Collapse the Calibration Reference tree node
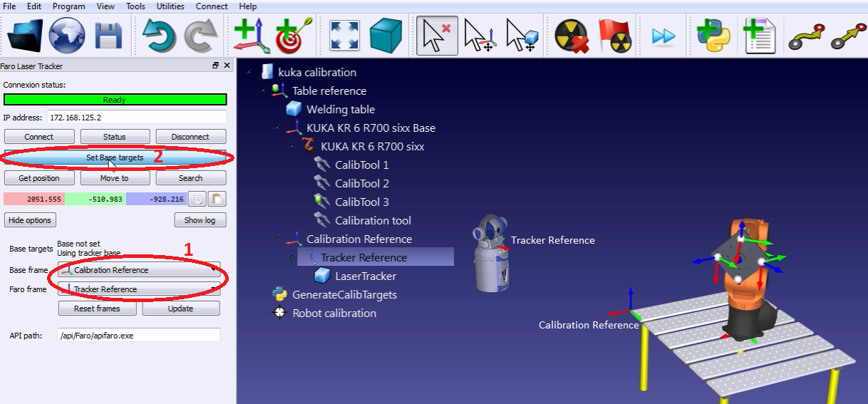The image size is (868, 404). coord(277,239)
